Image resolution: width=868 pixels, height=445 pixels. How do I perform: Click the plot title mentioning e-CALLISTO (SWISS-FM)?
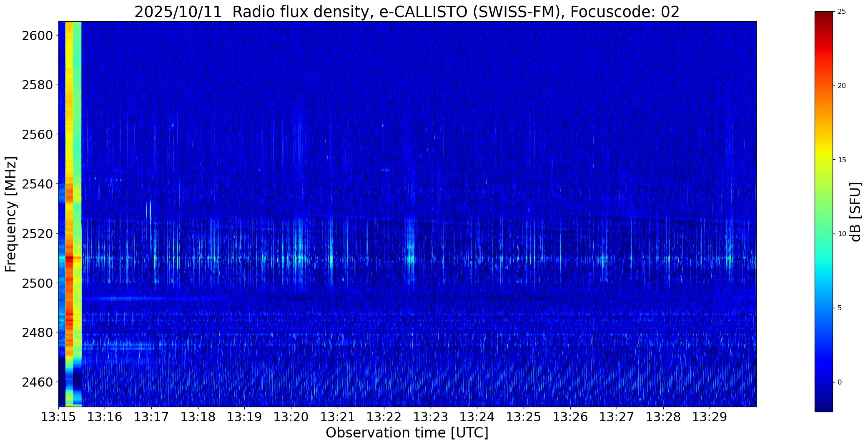pos(407,12)
